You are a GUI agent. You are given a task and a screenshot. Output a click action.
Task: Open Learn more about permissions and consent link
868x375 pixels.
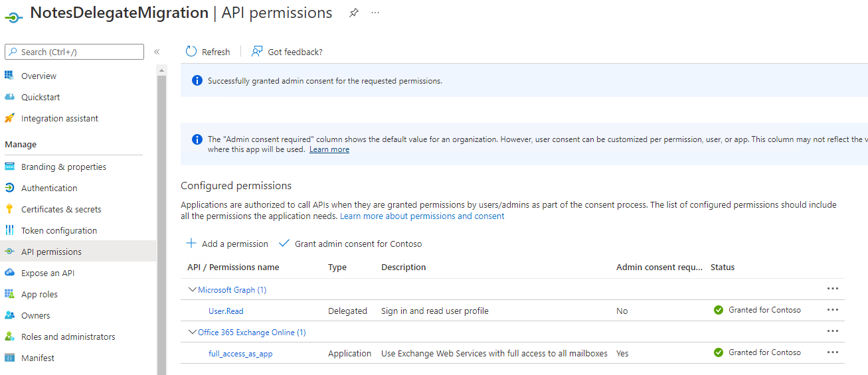point(422,216)
